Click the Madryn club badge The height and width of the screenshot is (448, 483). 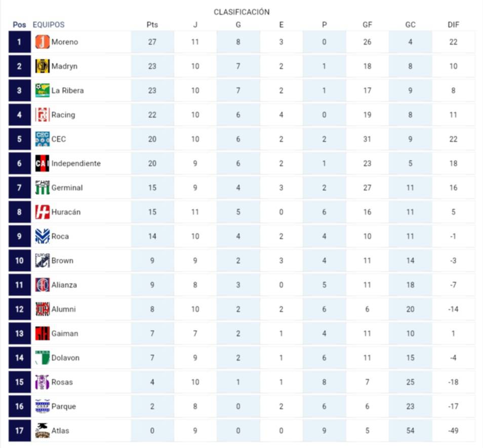click(x=43, y=66)
